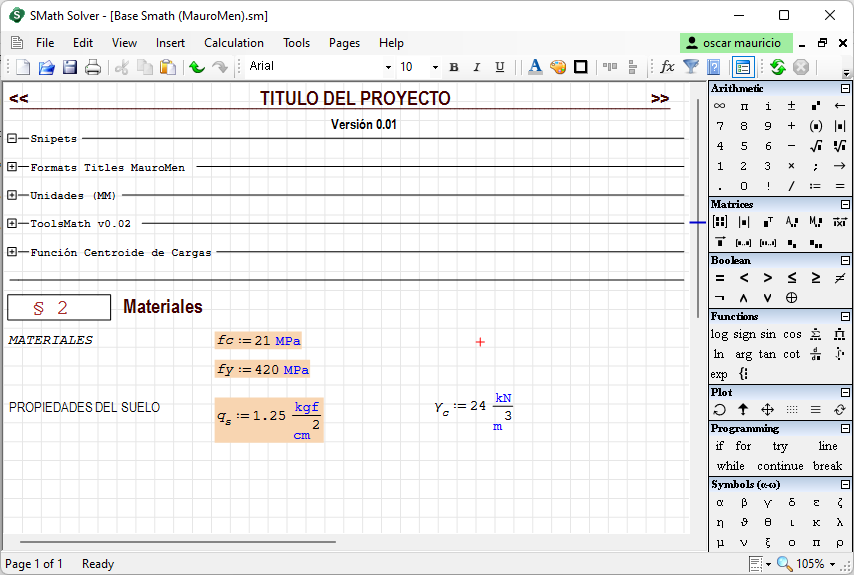Open the Insert menu
This screenshot has width=854, height=575.
[x=170, y=43]
